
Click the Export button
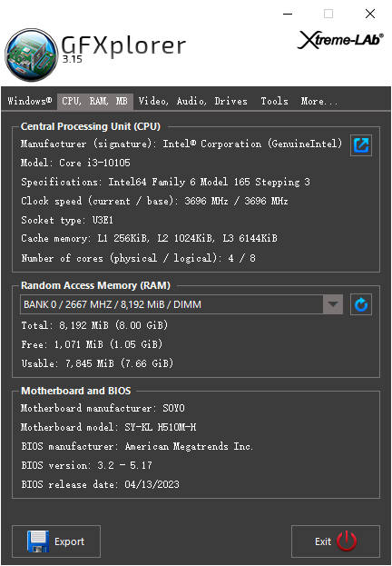click(x=56, y=541)
